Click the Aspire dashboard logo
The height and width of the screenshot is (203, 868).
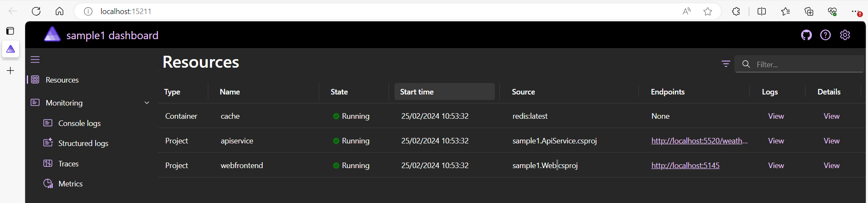52,35
